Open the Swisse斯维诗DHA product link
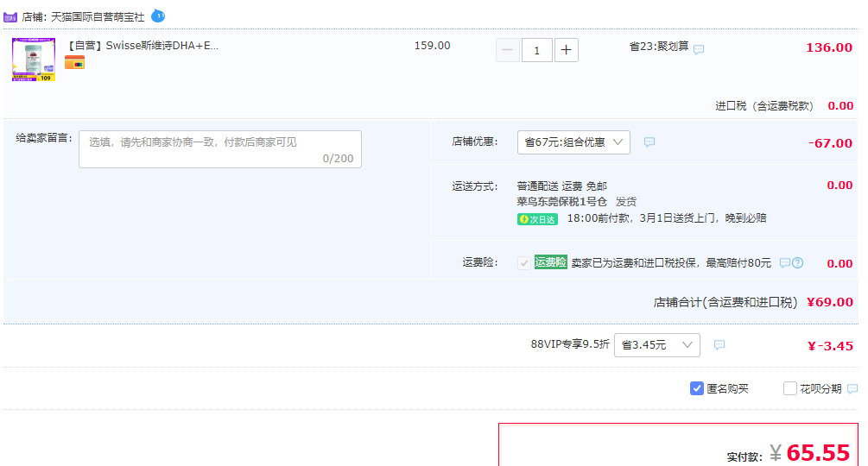 143,46
